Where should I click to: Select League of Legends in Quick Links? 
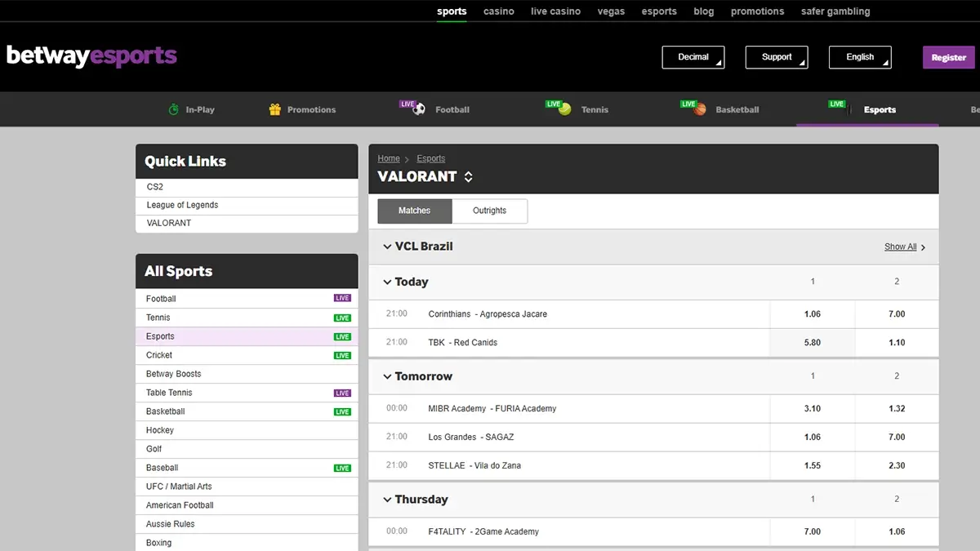181,204
